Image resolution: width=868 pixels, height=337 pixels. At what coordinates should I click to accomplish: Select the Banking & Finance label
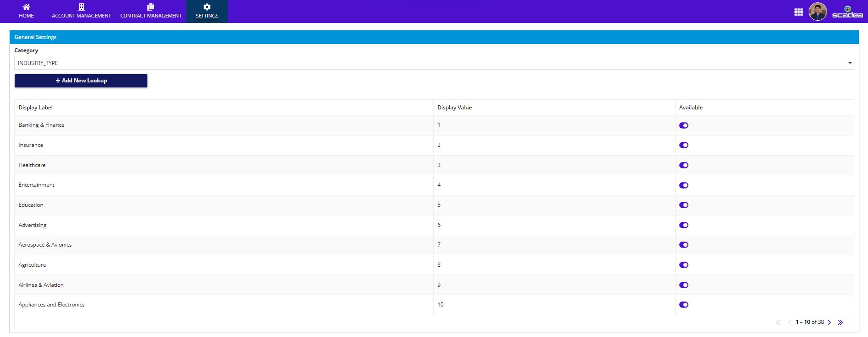[41, 125]
